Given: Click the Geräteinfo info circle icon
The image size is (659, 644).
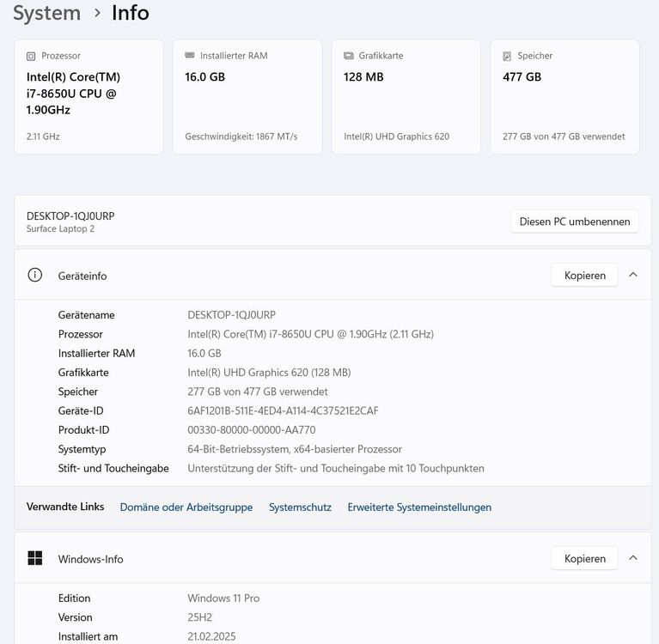Looking at the screenshot, I should point(35,275).
